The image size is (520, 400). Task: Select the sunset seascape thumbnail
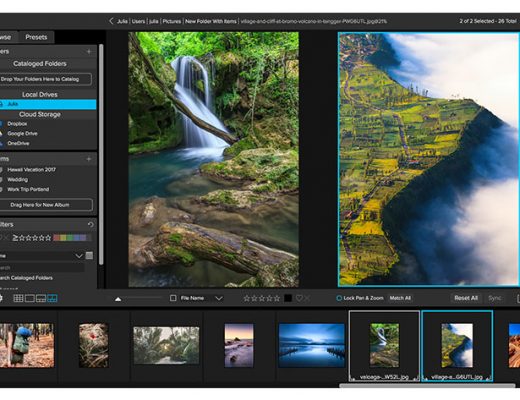tap(239, 345)
